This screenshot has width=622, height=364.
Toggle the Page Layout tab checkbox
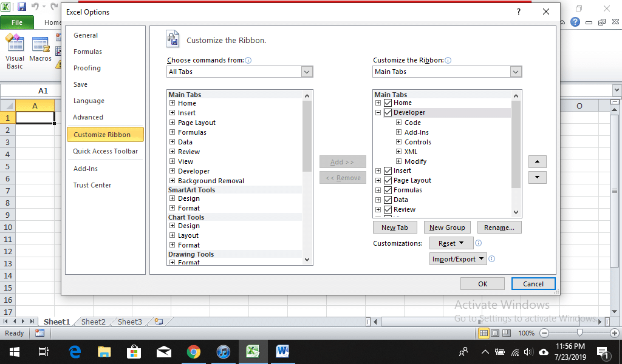tap(388, 180)
